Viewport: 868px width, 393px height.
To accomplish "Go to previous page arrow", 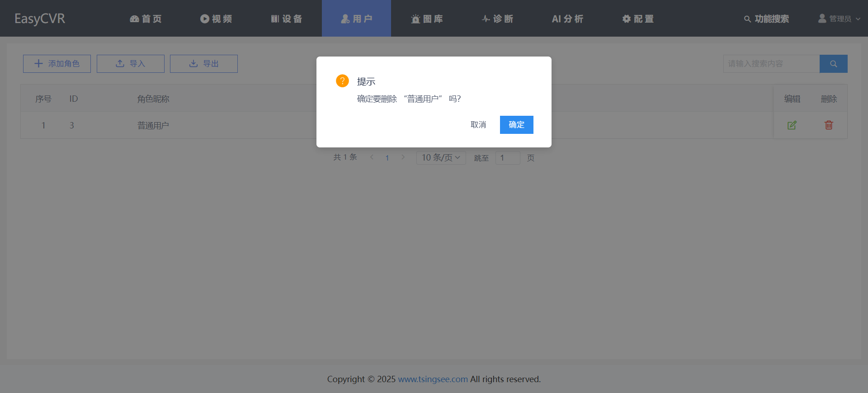I will tap(372, 157).
